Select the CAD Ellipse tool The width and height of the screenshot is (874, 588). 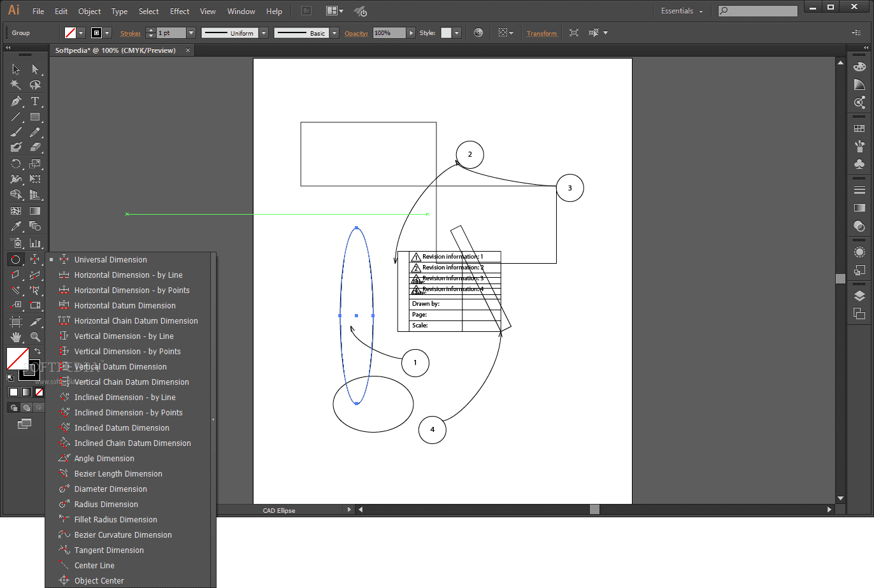tap(16, 259)
